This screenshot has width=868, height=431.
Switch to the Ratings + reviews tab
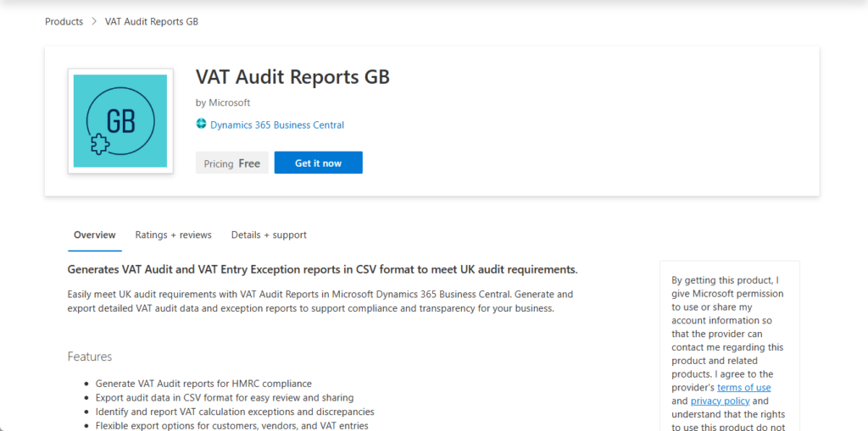(x=173, y=235)
